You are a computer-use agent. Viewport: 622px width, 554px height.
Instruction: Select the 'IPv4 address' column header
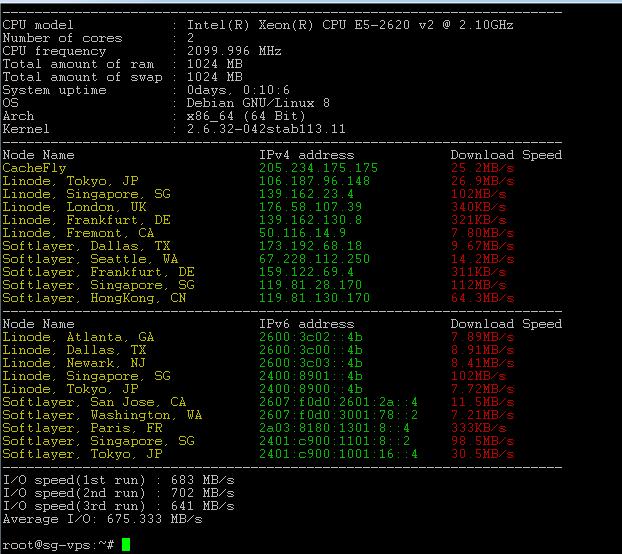(x=307, y=155)
